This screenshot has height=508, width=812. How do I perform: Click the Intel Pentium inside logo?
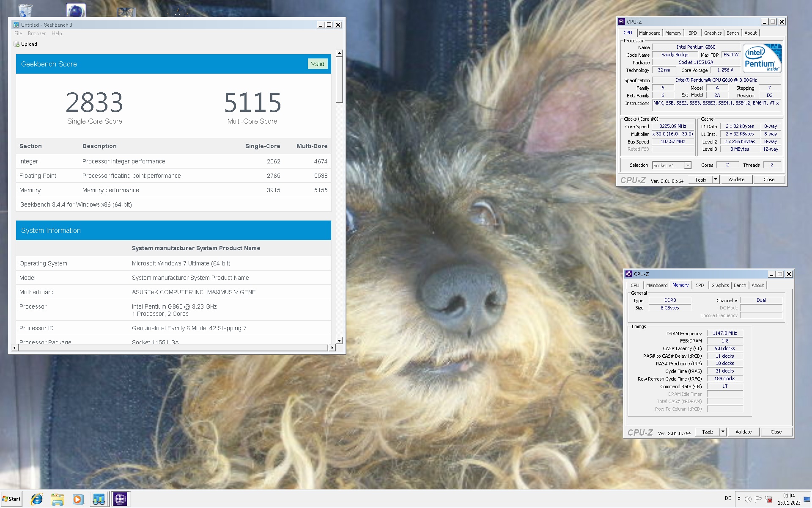pos(762,58)
